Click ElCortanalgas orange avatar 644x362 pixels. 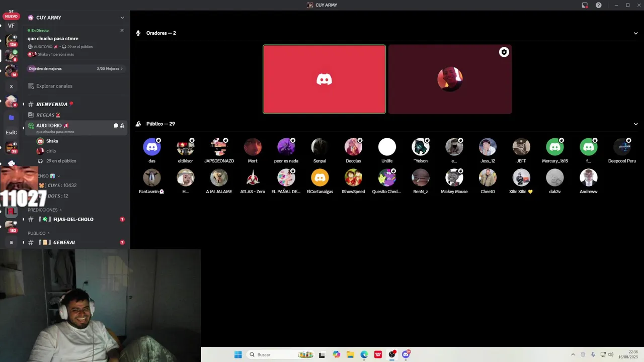pos(319,177)
